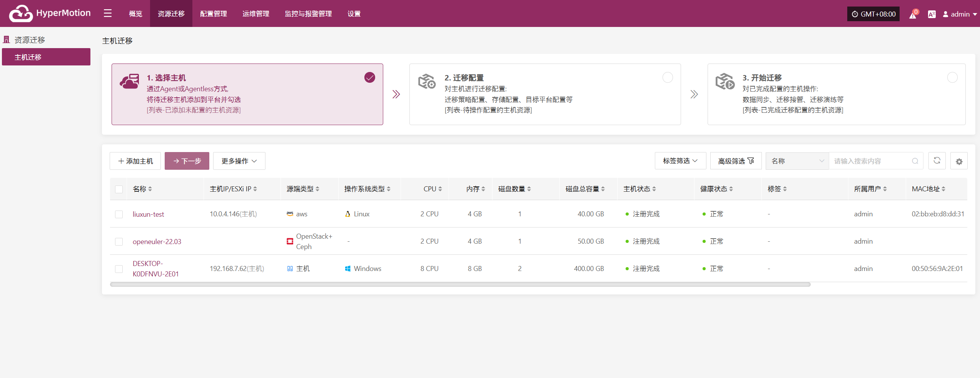Sort by 主机状态 column sort arrows
Screen dimensions: 980x378
[x=654, y=189]
